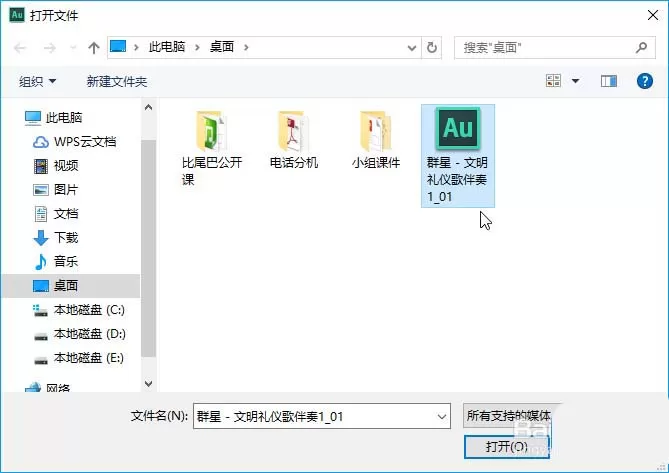Expand the view options dropdown arrow
Screen dimensions: 669x473
click(575, 81)
